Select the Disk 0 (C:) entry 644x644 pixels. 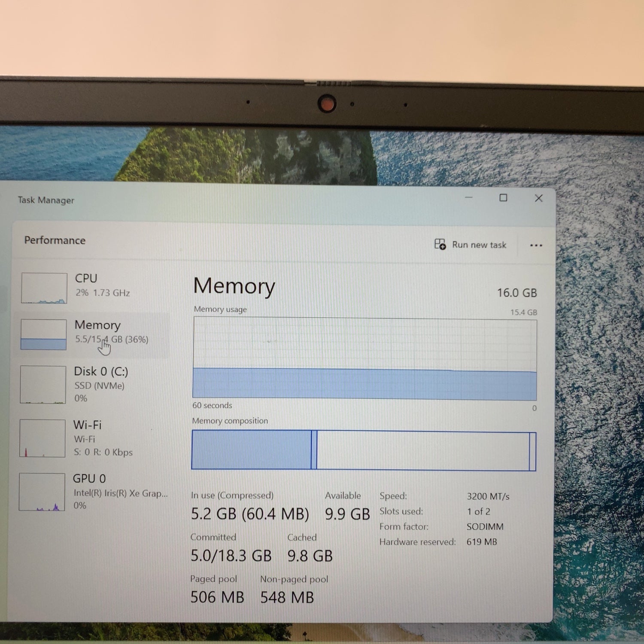92,384
